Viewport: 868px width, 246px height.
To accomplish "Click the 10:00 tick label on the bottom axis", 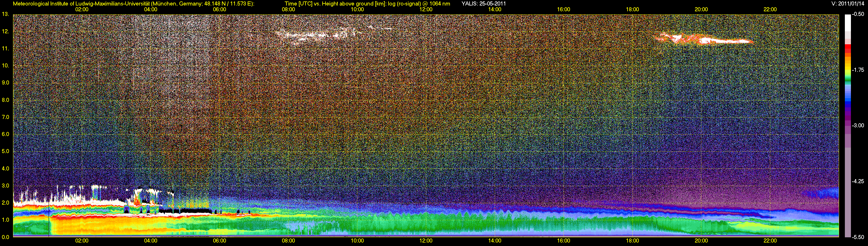I will click(357, 241).
